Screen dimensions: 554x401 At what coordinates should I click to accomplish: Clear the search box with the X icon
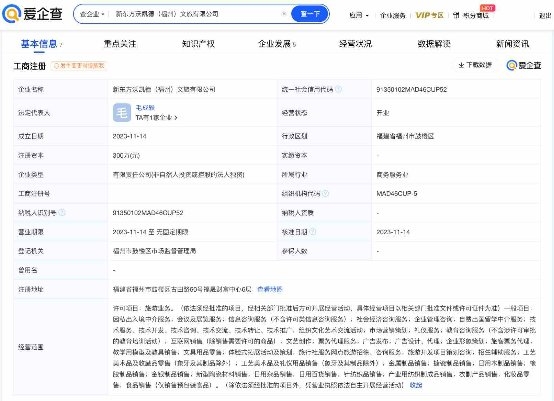click(x=284, y=14)
